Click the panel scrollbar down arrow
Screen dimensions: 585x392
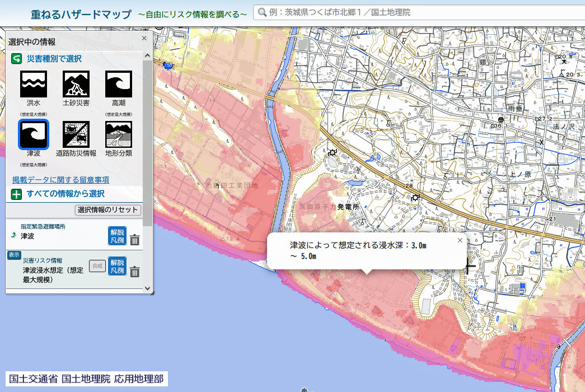[x=148, y=288]
